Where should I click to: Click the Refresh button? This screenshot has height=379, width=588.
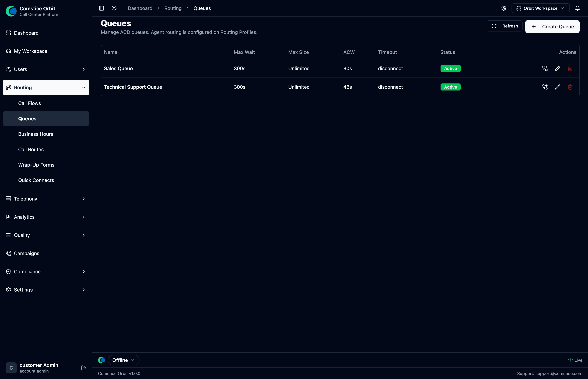pos(504,26)
